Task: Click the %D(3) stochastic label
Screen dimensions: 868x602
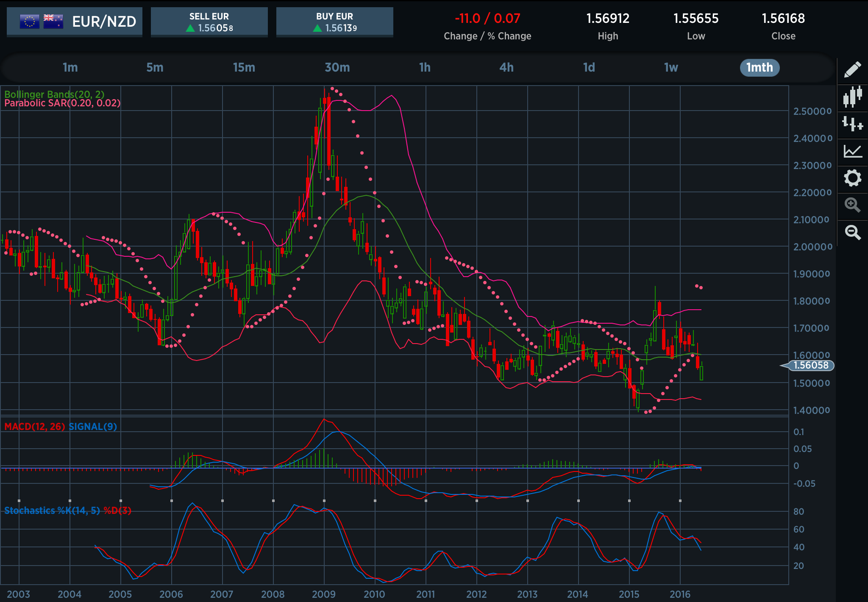Action: 117,510
